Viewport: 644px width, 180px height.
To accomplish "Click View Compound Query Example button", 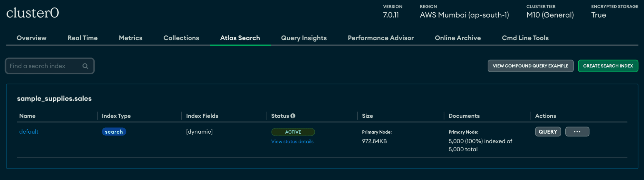I will point(530,66).
